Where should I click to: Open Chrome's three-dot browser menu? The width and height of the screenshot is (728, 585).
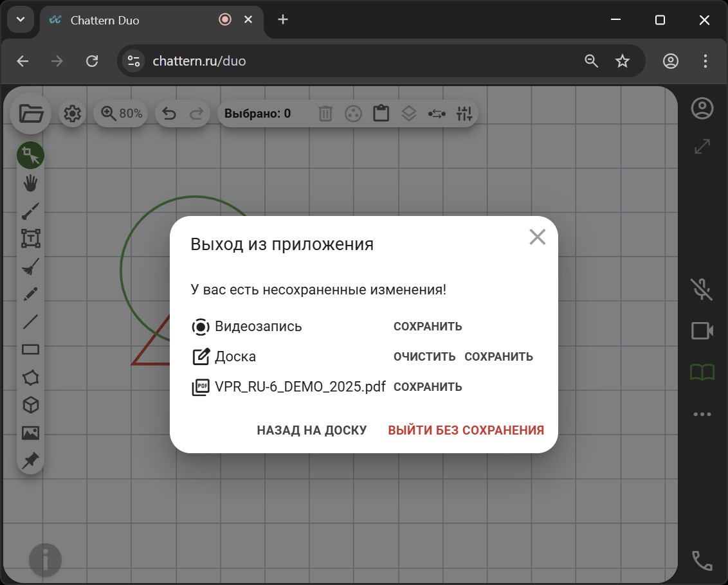[x=705, y=60]
